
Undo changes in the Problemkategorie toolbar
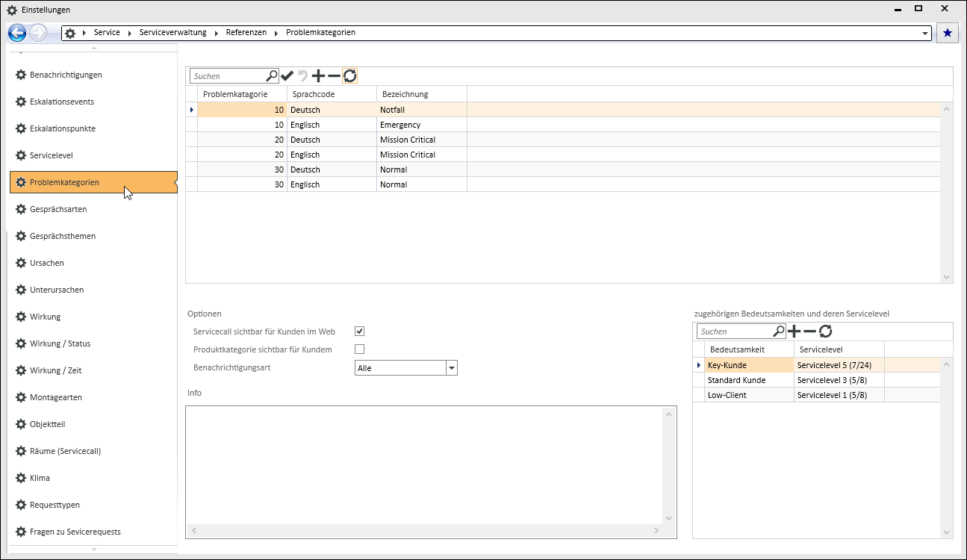(x=302, y=75)
